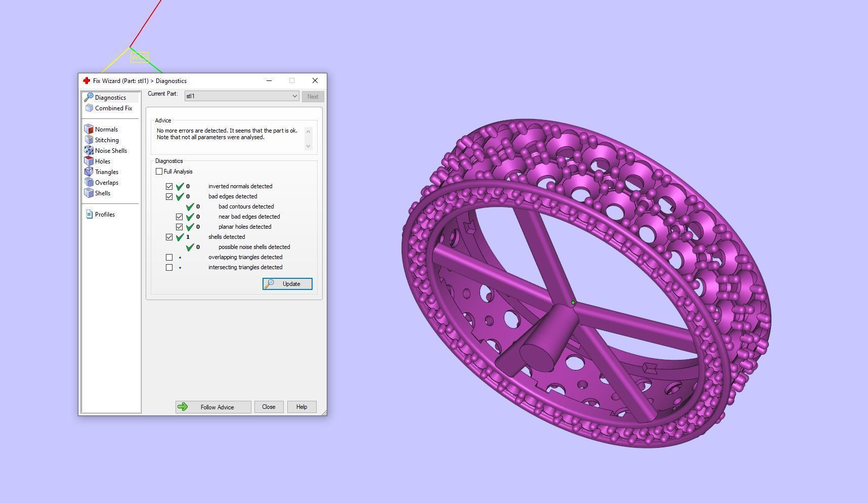Go to the Triangles page
The width and height of the screenshot is (868, 503).
(106, 172)
